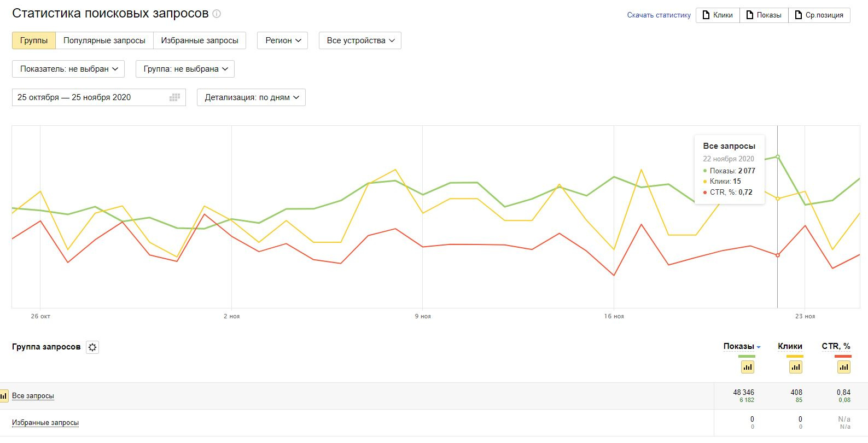Change Детализация: по дням setting

[x=251, y=97]
